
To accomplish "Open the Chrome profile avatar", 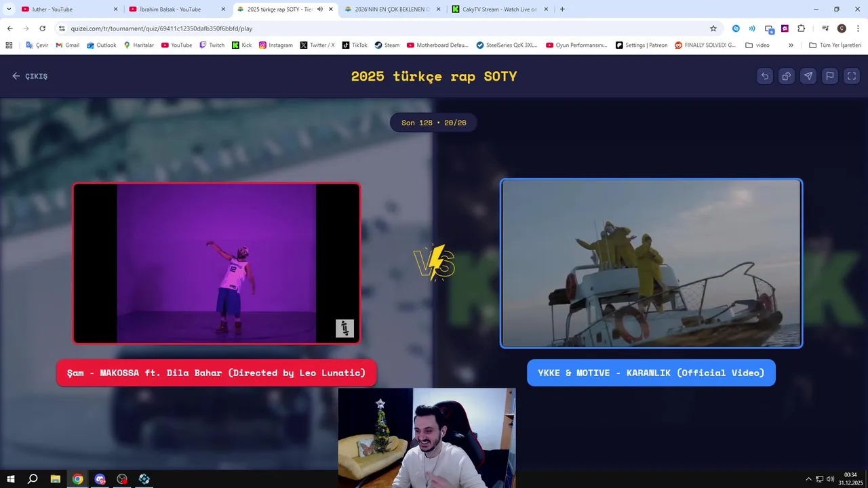I will pyautogui.click(x=842, y=28).
